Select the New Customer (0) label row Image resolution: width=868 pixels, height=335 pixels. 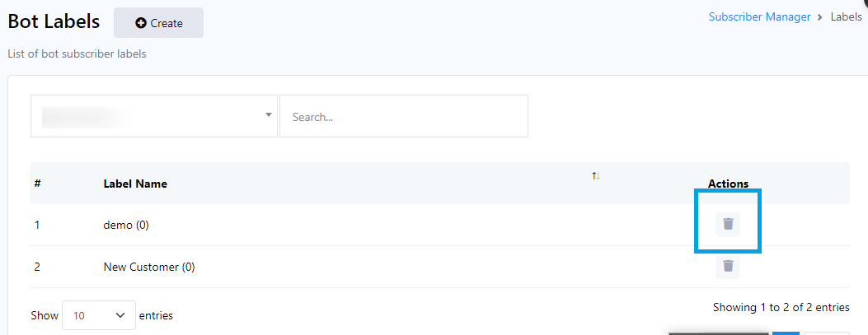149,267
